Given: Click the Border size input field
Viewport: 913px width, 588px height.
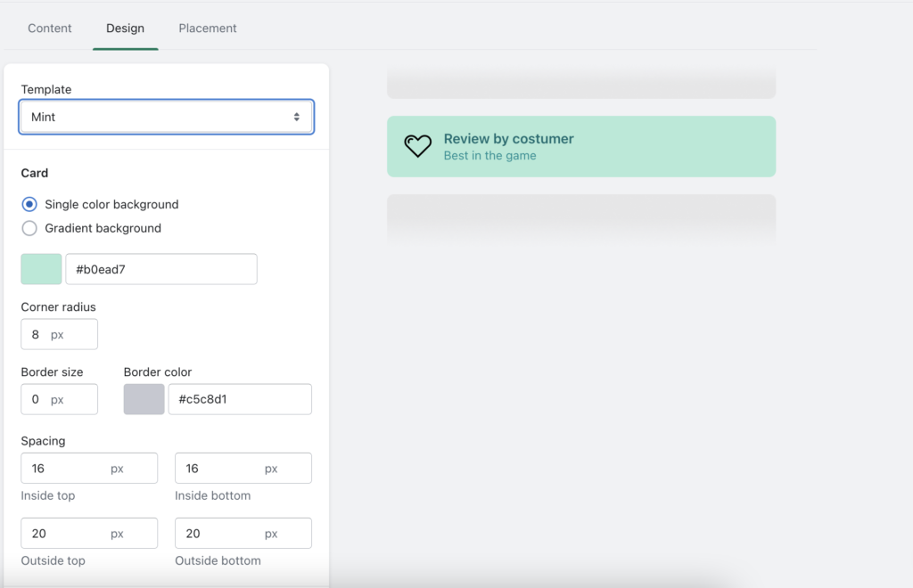Looking at the screenshot, I should pyautogui.click(x=59, y=399).
